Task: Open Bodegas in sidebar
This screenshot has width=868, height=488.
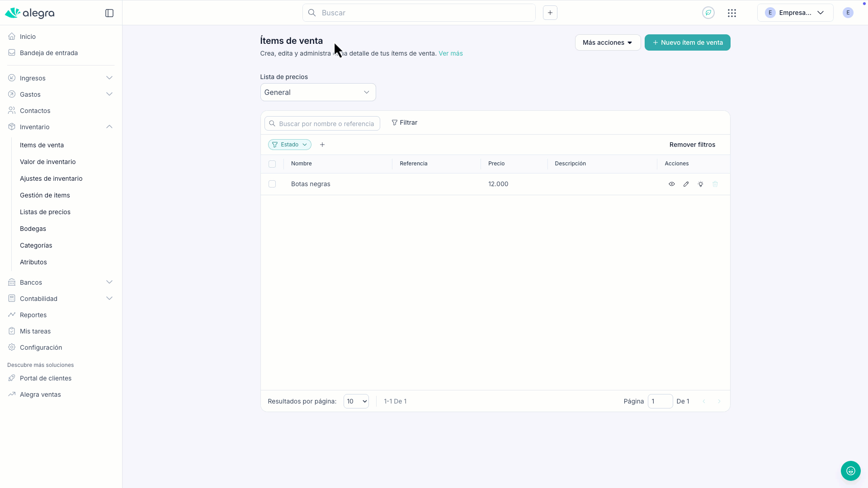Action: [33, 229]
